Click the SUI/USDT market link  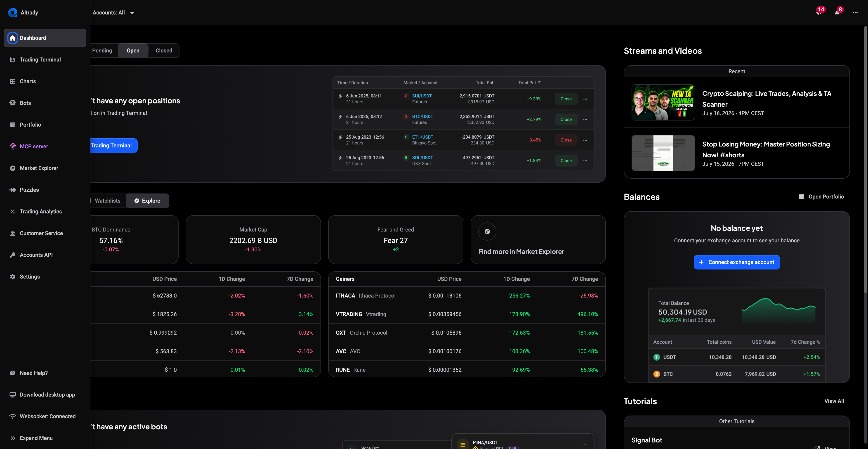(422, 96)
